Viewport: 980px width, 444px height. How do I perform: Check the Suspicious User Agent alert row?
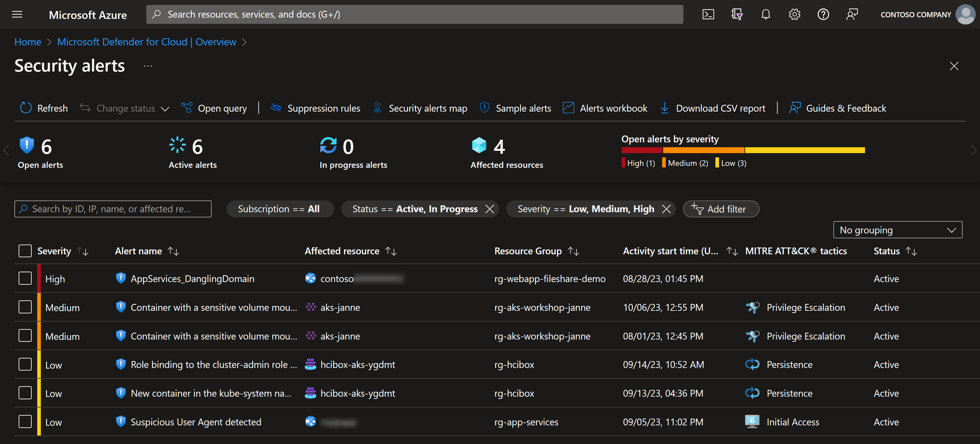point(25,421)
